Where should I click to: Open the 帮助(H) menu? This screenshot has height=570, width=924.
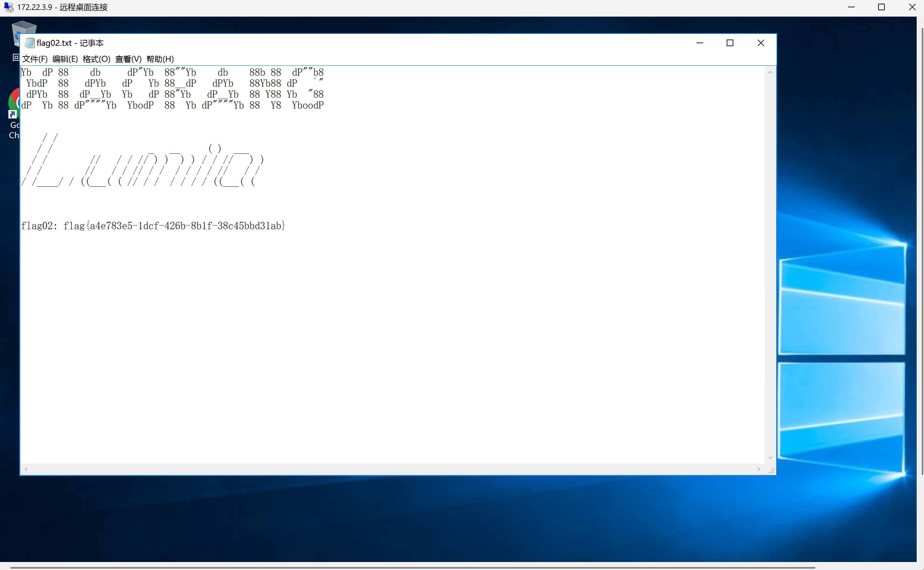(160, 59)
